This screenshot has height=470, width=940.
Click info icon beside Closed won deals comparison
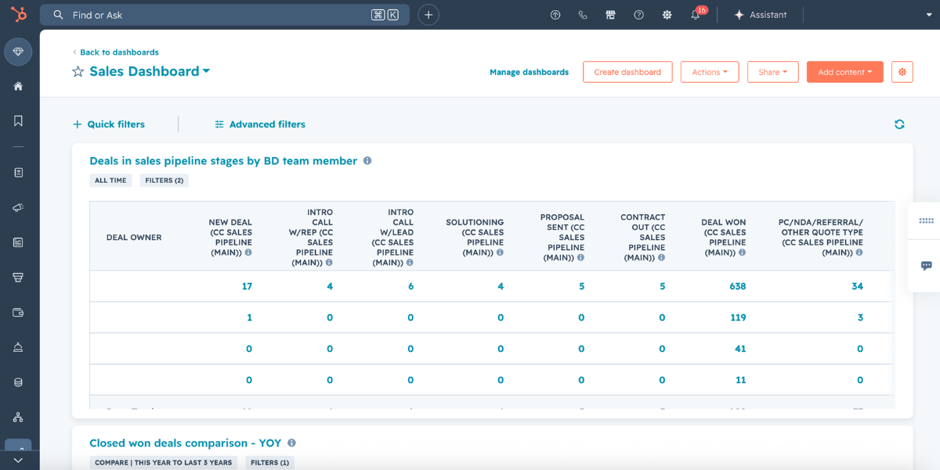[x=292, y=443]
